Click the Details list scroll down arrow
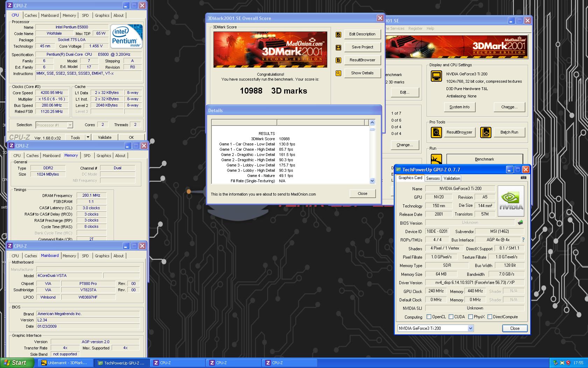Screen dimensions: 588x368 372,181
